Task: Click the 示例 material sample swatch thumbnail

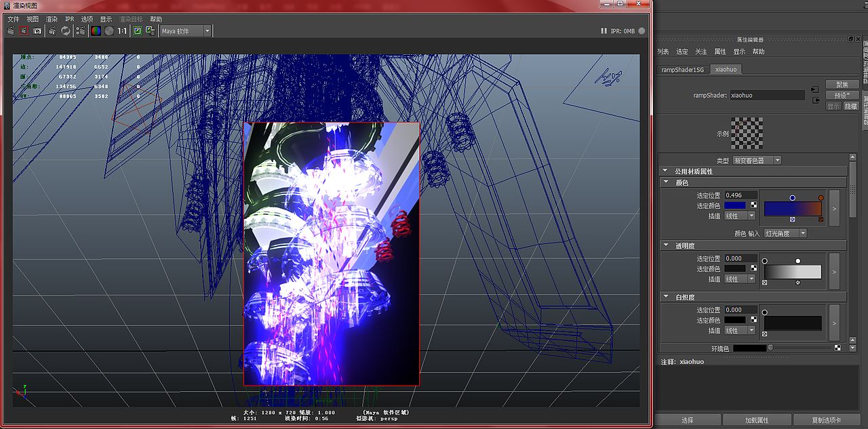Action: [747, 133]
